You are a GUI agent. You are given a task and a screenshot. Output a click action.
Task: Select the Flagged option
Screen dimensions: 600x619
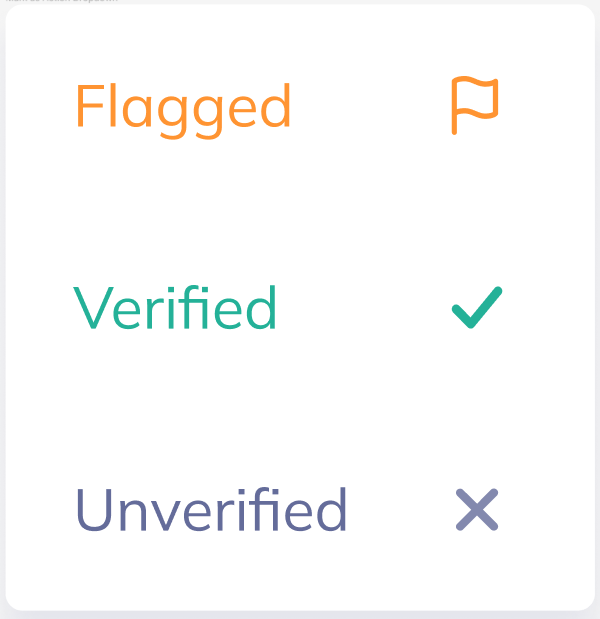tap(300, 106)
